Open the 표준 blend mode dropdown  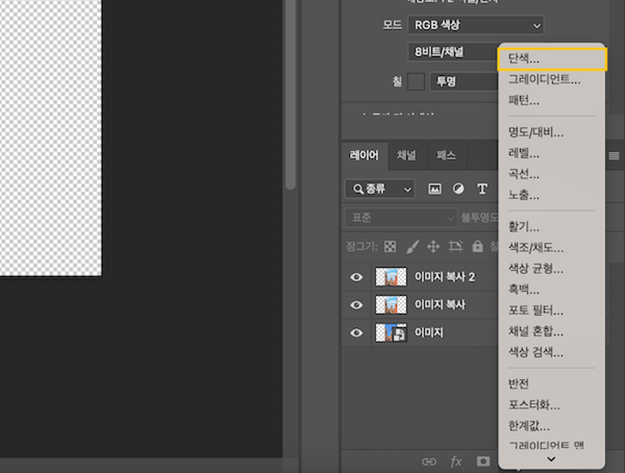401,218
